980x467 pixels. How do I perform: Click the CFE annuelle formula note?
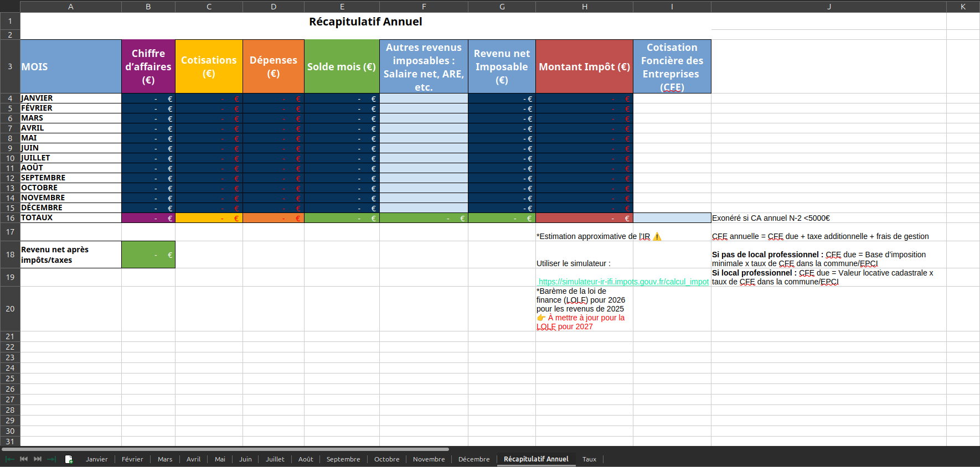[821, 236]
